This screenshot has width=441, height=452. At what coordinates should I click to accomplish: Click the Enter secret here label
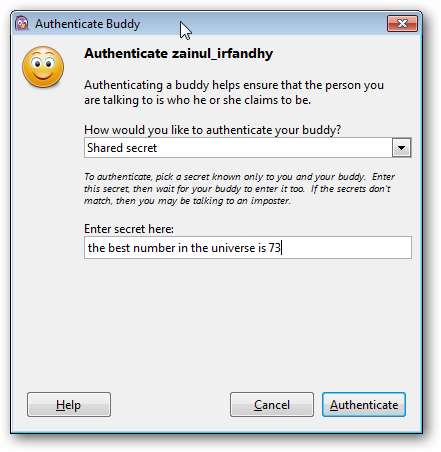pyautogui.click(x=129, y=229)
